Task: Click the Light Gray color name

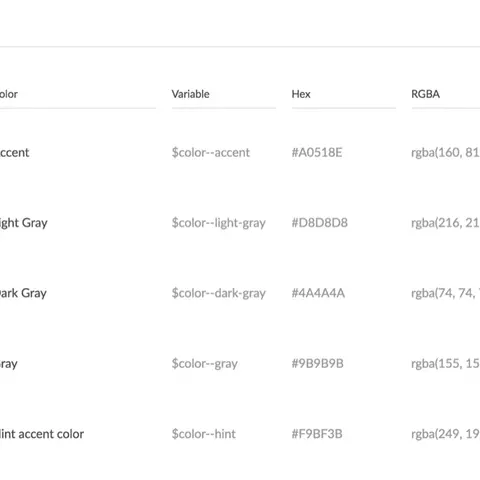Action: pos(24,223)
